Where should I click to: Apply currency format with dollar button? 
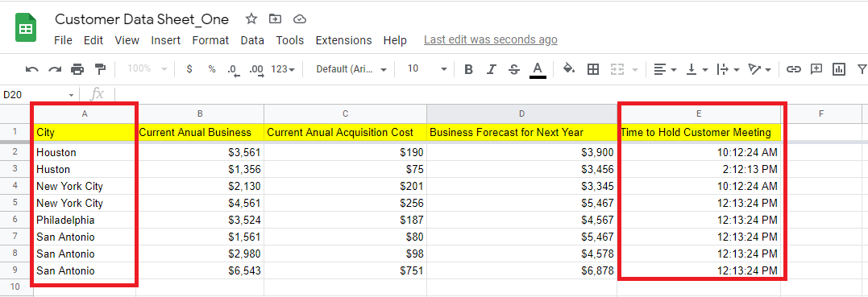(189, 69)
